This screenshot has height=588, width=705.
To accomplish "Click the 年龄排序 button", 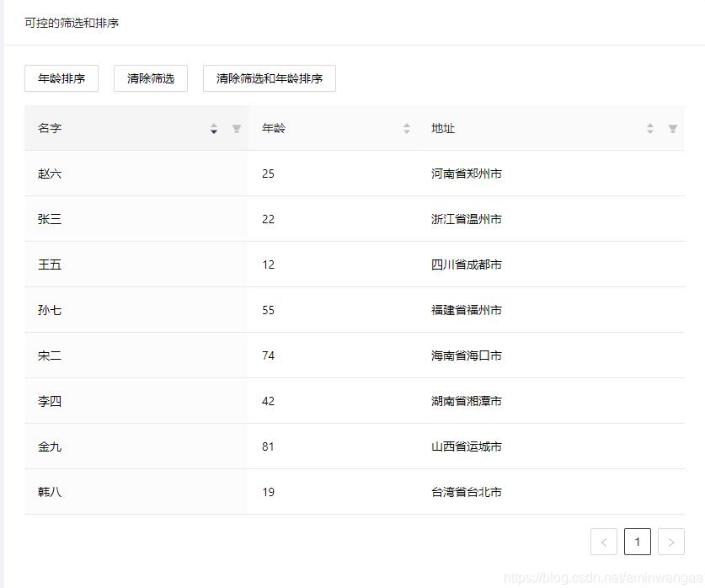I will point(61,78).
